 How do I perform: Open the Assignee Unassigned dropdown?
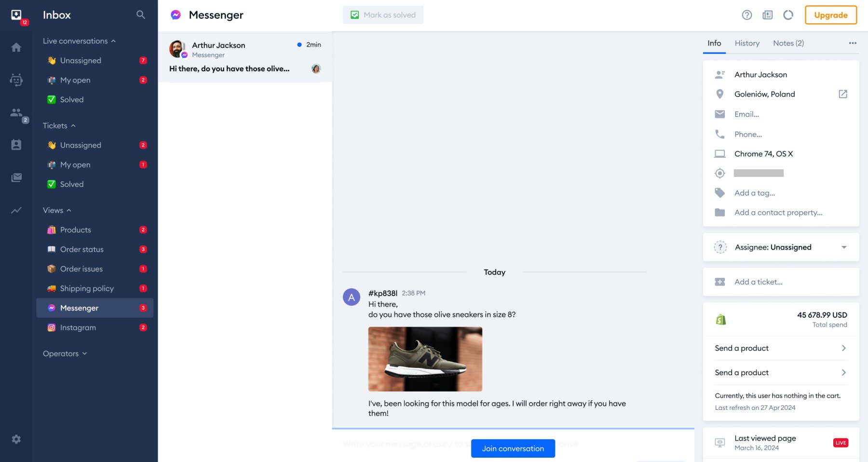click(844, 247)
